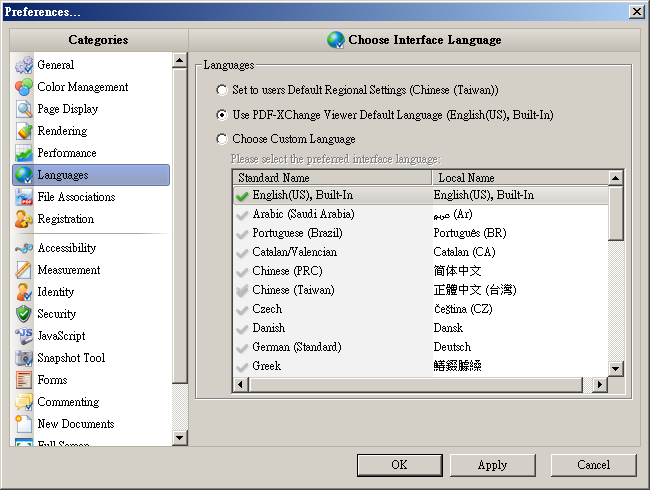Click language list scroll left arrow
The height and width of the screenshot is (490, 650).
coord(240,384)
